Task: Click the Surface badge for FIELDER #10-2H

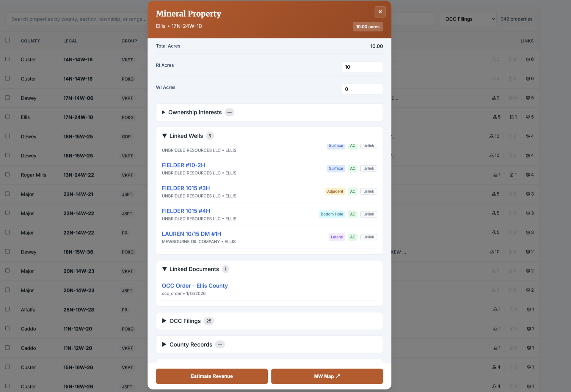Action: click(336, 168)
